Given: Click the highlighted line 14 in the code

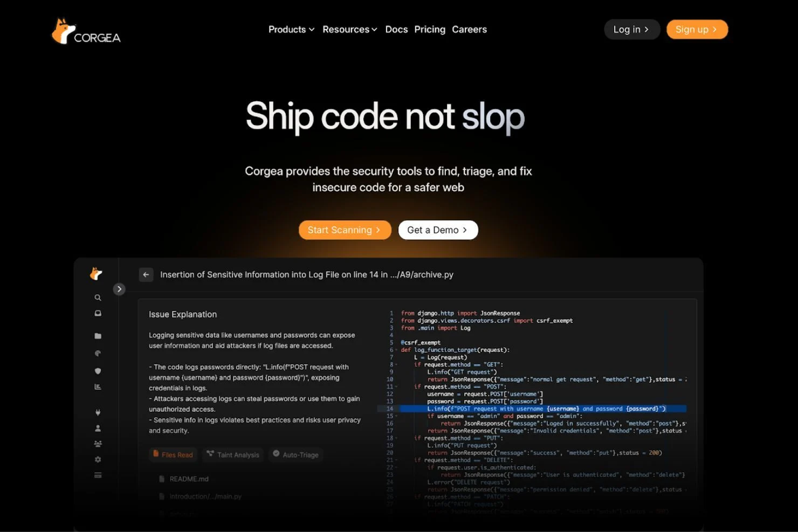Looking at the screenshot, I should tap(532, 409).
